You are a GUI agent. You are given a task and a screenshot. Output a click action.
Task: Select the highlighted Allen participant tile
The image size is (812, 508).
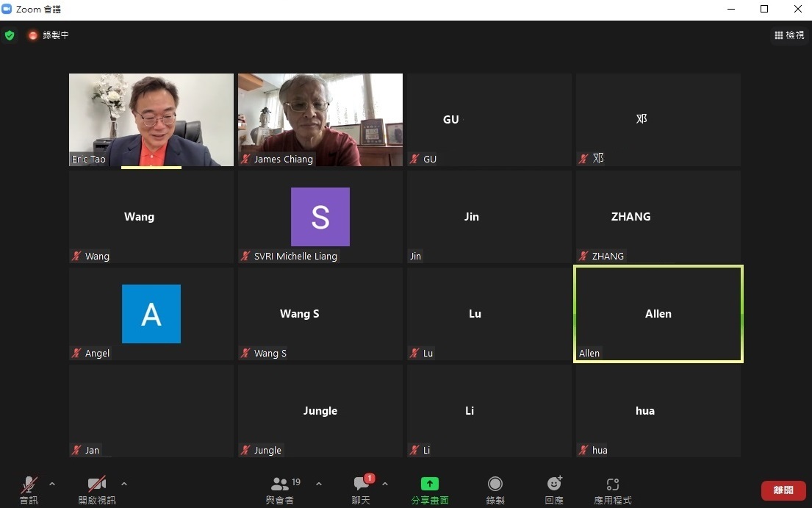point(658,314)
